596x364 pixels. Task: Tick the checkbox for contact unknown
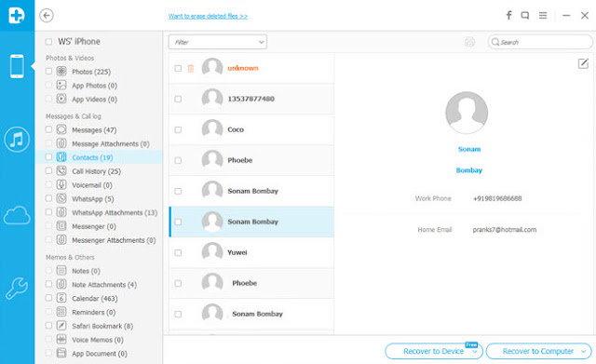(x=178, y=68)
